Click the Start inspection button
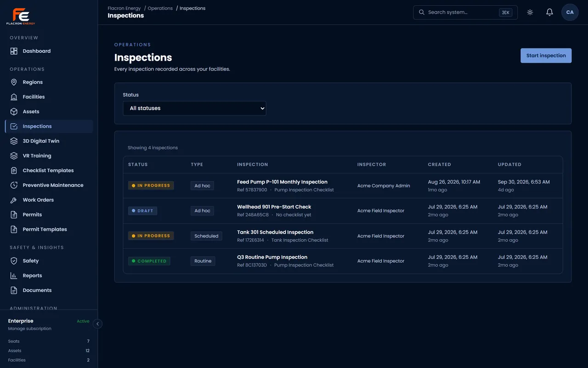This screenshot has height=368, width=588. tap(546, 56)
